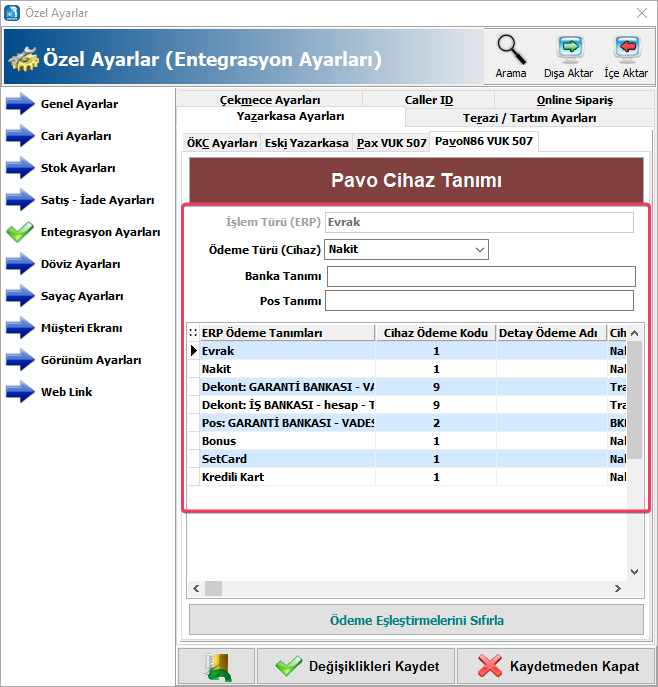Click the Arama magnifier icon
658x687 pixels.
click(x=511, y=49)
